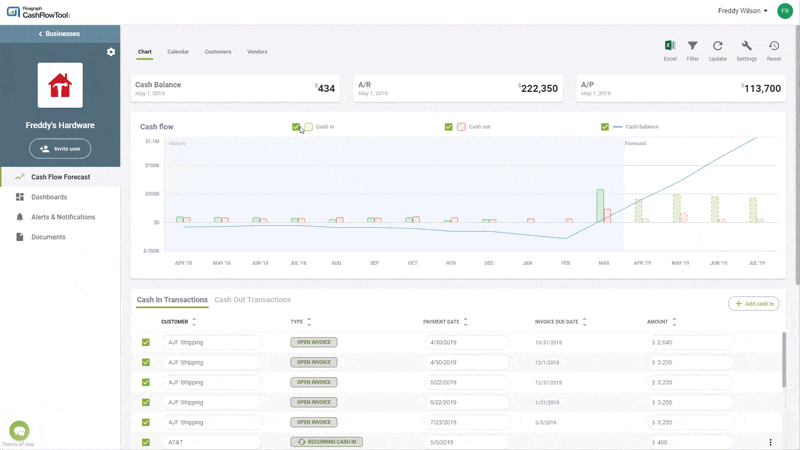Sort by Type column arrows

pos(309,322)
